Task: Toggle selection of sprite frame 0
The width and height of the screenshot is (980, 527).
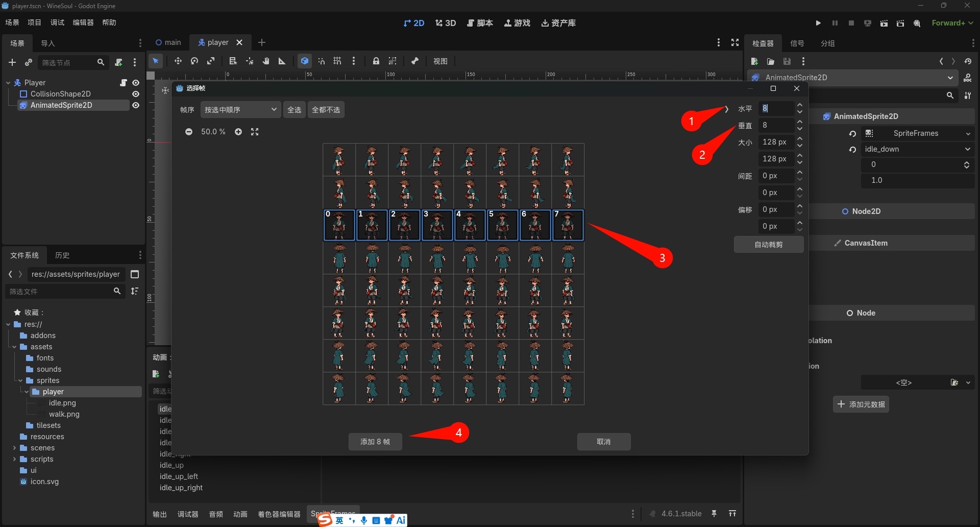Action: click(x=339, y=225)
